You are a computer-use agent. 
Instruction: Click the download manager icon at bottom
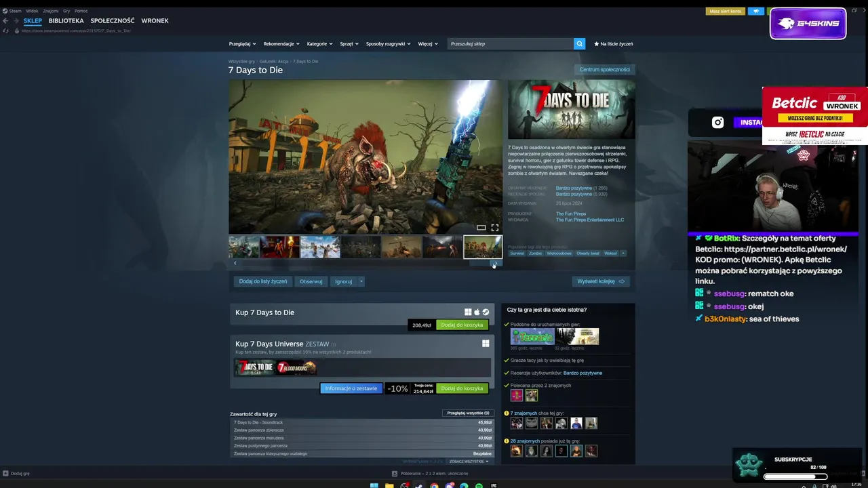click(x=395, y=473)
